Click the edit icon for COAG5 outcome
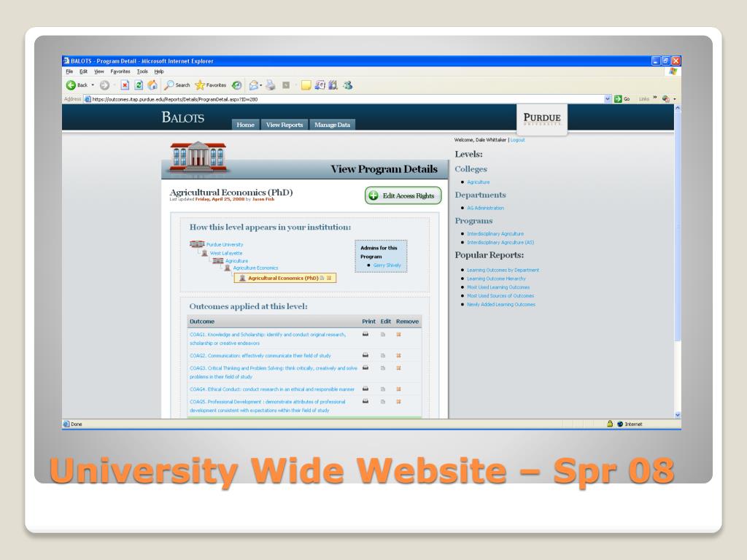 pos(383,402)
